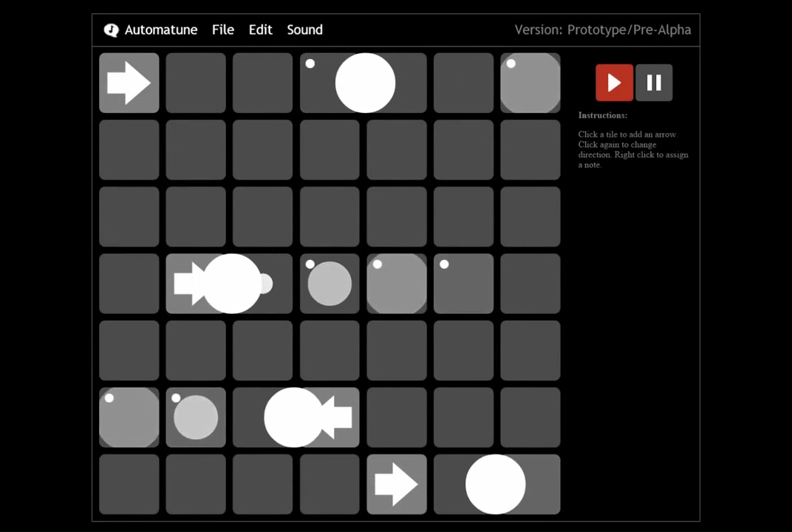Viewport: 792px width, 532px height.
Task: Click the right arrow tile in bottom row
Action: [x=397, y=485]
